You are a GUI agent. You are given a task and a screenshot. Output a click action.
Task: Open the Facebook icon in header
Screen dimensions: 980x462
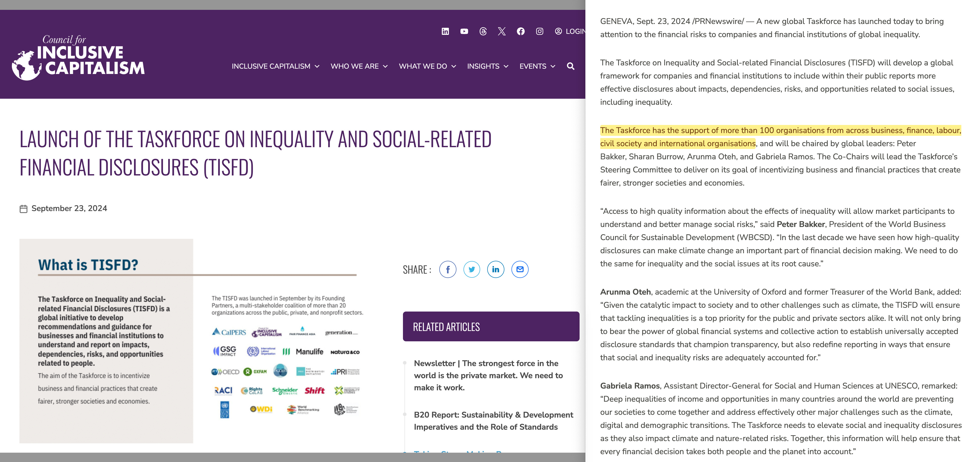coord(521,31)
